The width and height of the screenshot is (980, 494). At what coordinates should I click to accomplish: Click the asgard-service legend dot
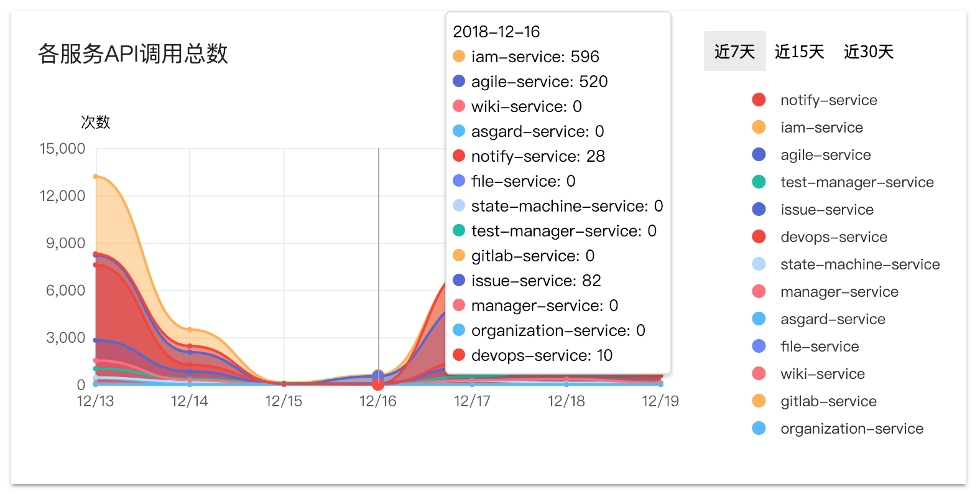coord(759,319)
